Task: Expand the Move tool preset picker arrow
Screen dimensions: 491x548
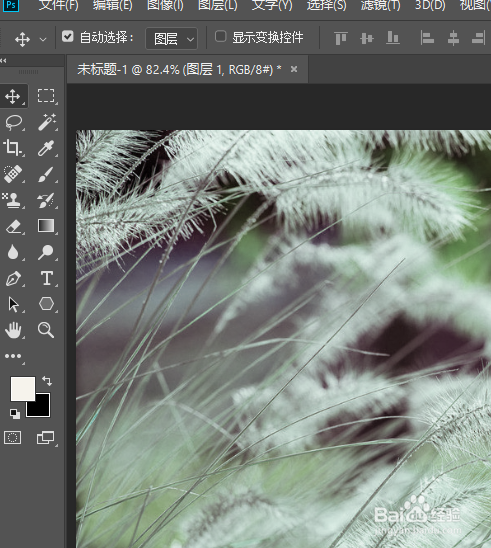Action: (x=43, y=39)
